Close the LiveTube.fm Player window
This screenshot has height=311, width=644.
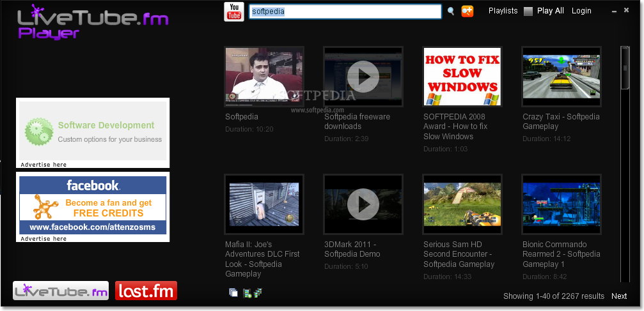pyautogui.click(x=626, y=10)
